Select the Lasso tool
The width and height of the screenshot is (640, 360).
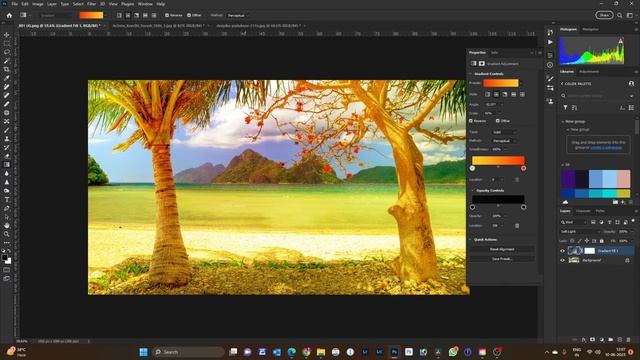7,52
